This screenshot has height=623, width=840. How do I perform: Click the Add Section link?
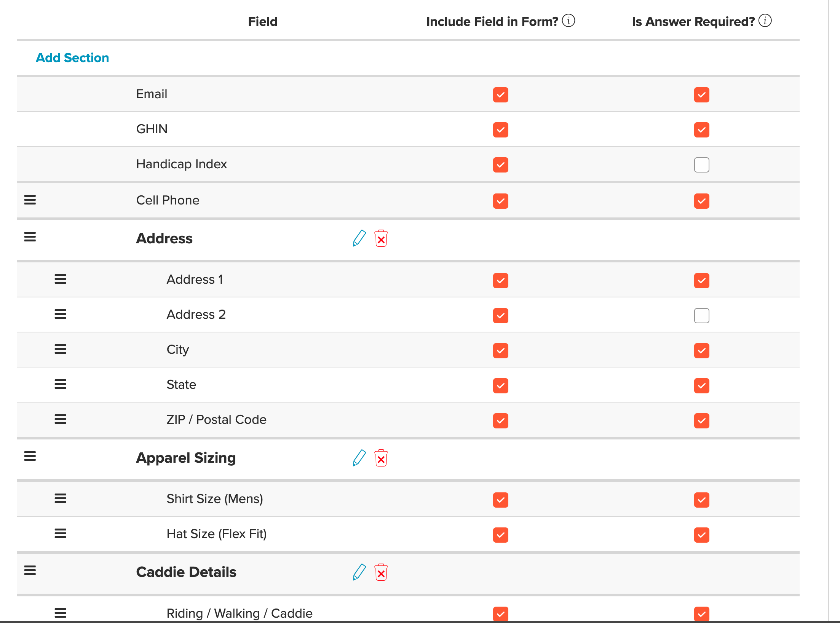tap(72, 58)
